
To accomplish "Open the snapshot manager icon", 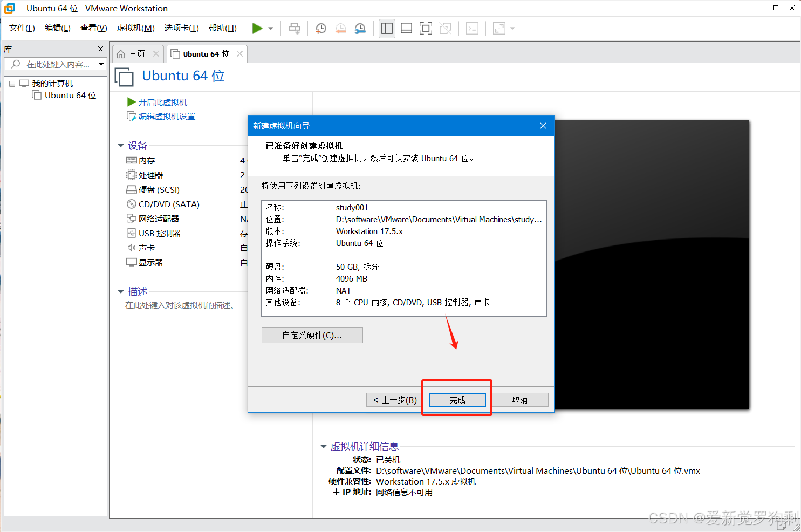I will tap(360, 28).
